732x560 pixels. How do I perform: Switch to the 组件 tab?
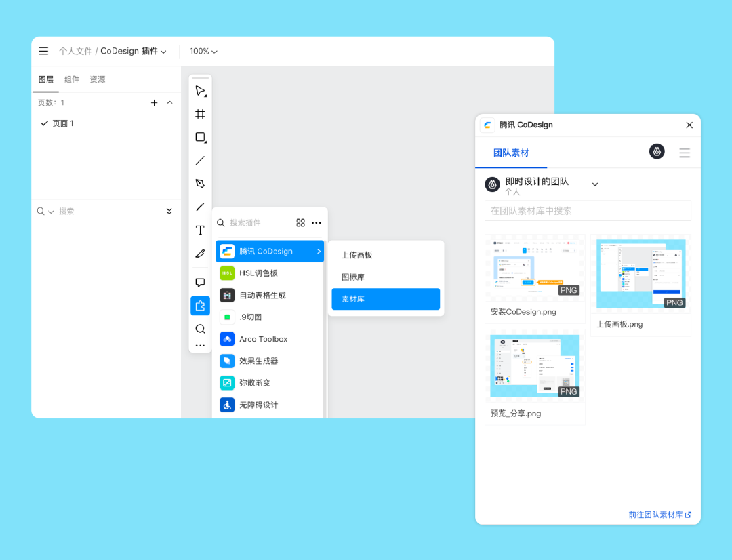pos(72,79)
